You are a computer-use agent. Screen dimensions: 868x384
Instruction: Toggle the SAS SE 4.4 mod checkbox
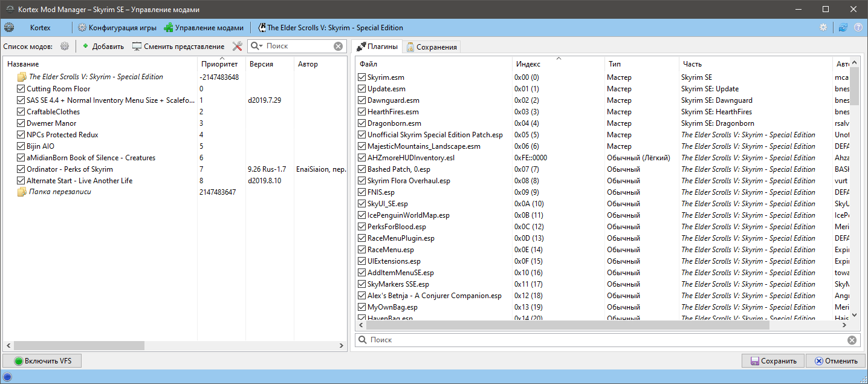[21, 100]
